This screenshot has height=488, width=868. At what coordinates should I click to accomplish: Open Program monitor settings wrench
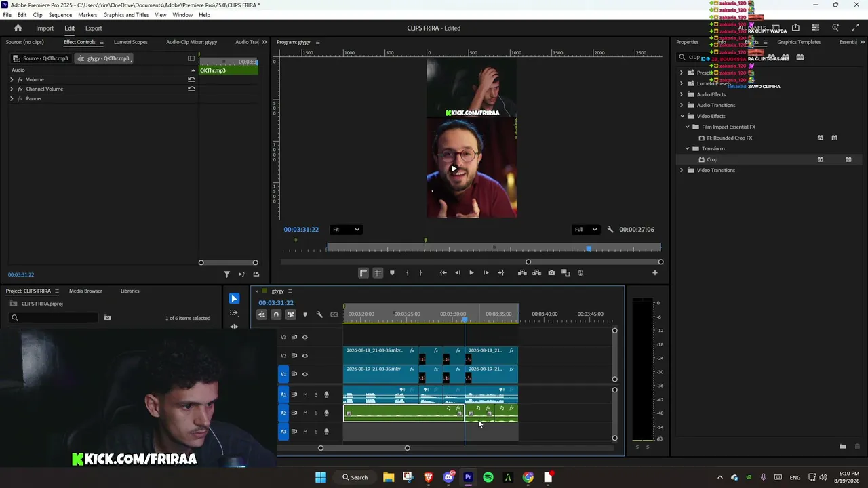pos(610,230)
